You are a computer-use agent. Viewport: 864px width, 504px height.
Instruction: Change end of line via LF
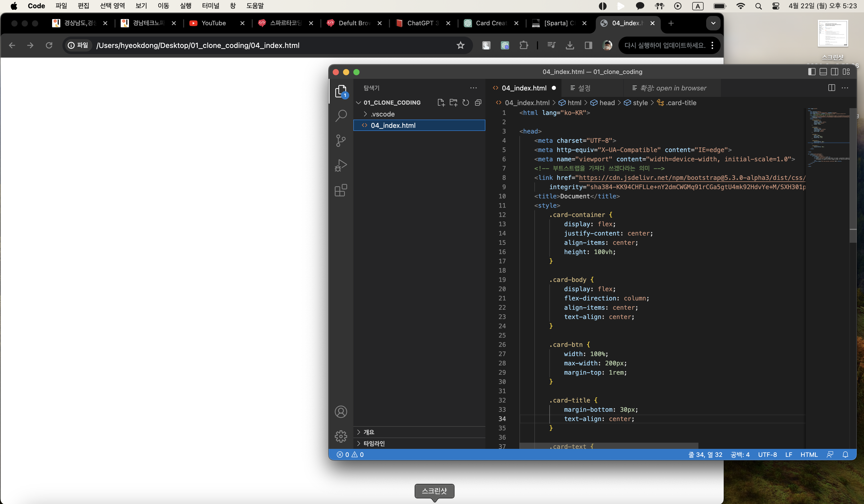coord(789,455)
